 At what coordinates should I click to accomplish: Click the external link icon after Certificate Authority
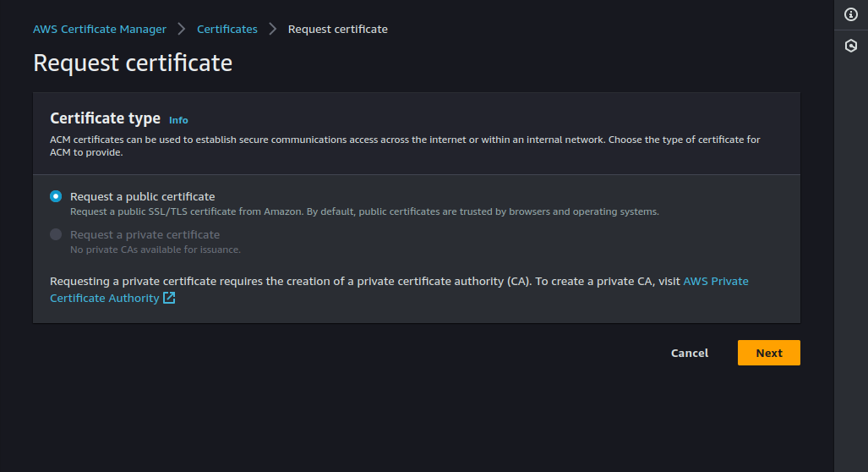pos(169,298)
